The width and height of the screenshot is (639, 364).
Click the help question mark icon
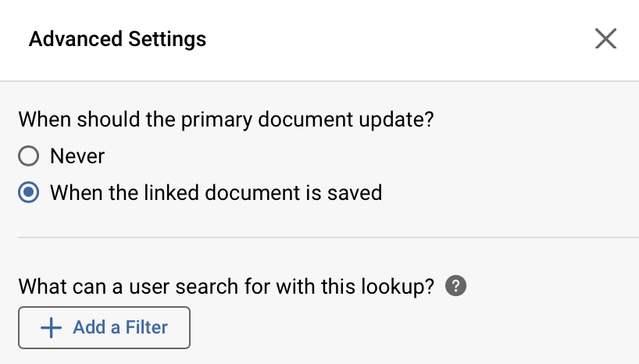coord(455,287)
